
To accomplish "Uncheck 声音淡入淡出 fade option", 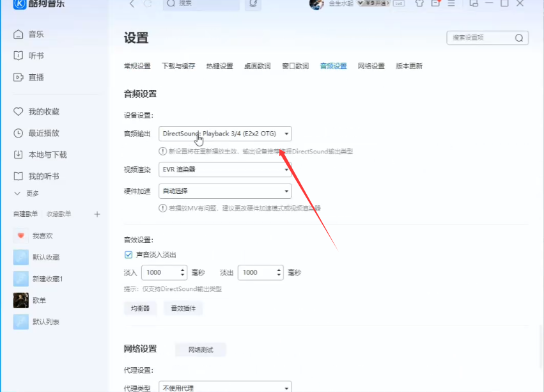I will (x=128, y=255).
